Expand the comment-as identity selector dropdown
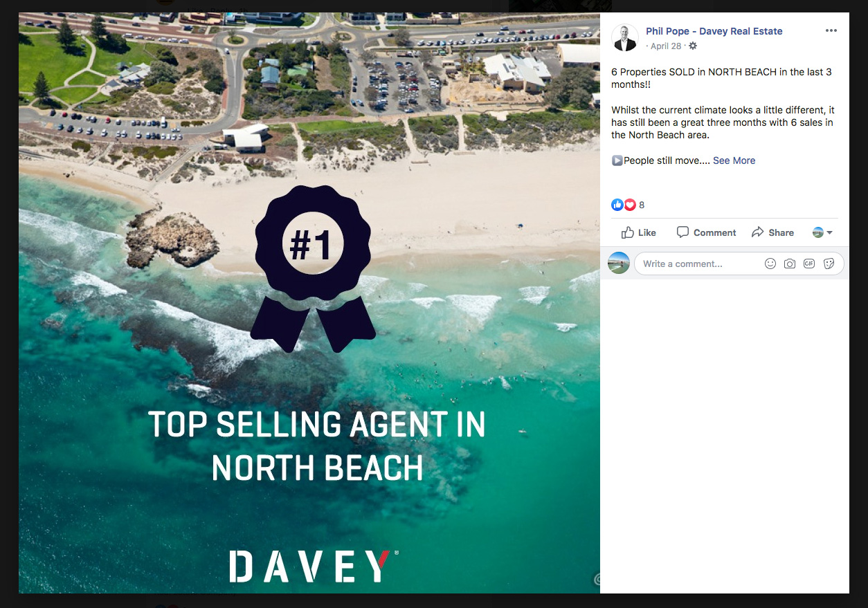Image resolution: width=868 pixels, height=608 pixels. pos(822,232)
